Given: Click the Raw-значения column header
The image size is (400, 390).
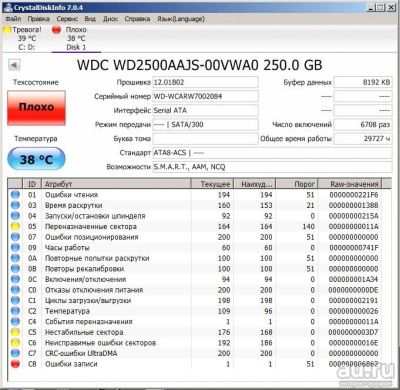Looking at the screenshot, I should pyautogui.click(x=350, y=184).
